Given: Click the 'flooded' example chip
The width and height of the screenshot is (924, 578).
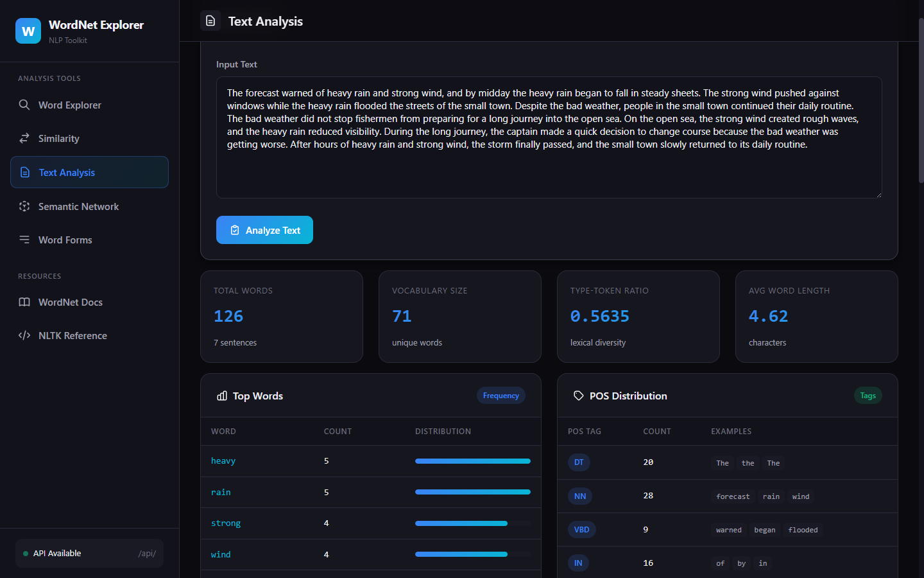Looking at the screenshot, I should coord(803,530).
